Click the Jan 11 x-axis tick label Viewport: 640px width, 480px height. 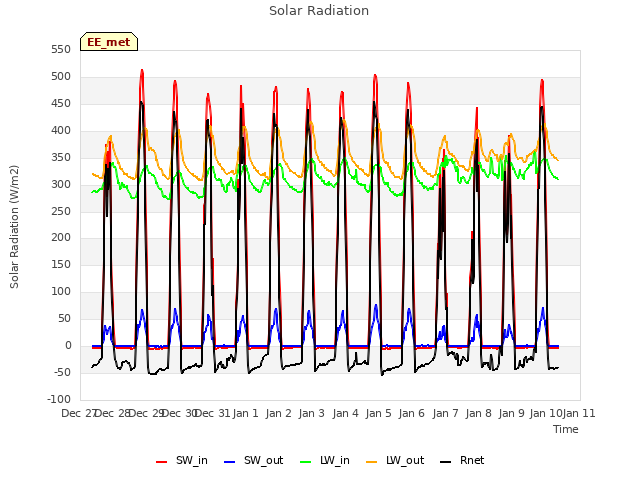tap(579, 413)
